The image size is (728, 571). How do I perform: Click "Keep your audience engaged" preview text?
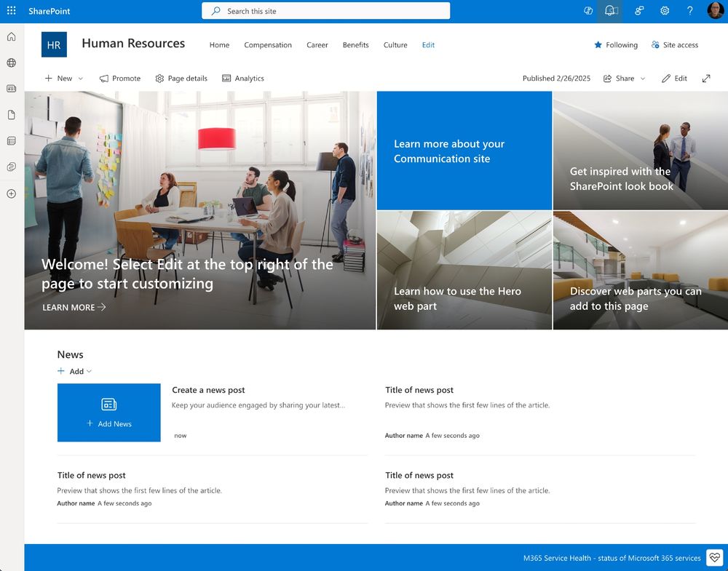(258, 405)
